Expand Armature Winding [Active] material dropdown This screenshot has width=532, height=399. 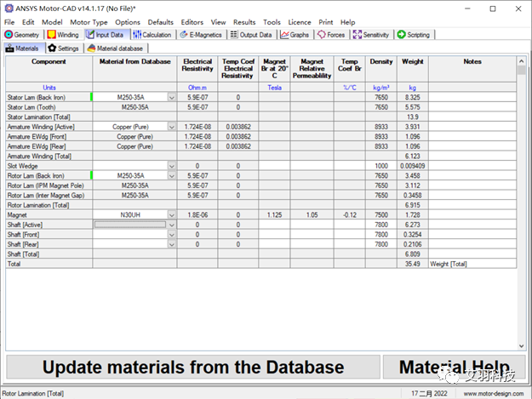click(x=172, y=127)
